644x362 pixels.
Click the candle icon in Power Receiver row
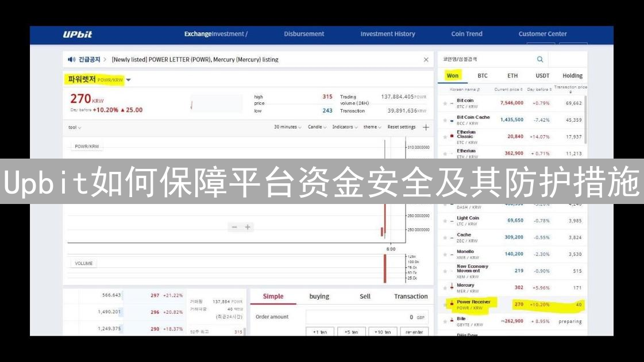tap(452, 305)
